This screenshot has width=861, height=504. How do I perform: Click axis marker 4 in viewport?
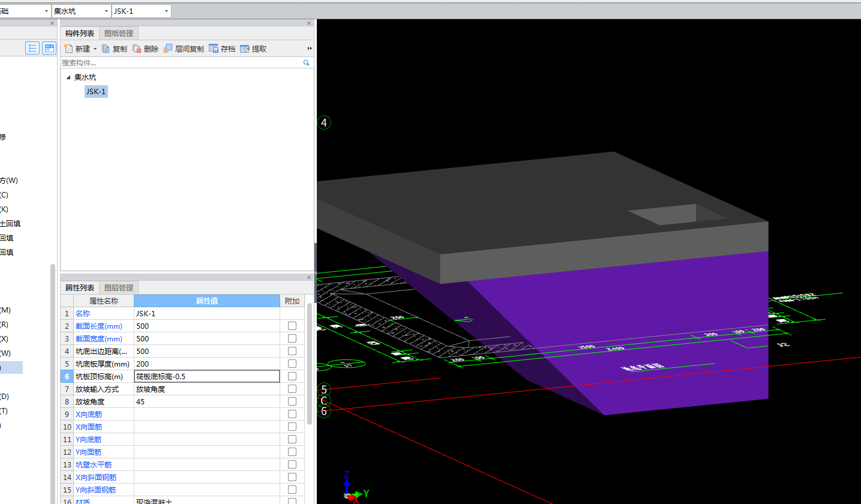(x=324, y=123)
